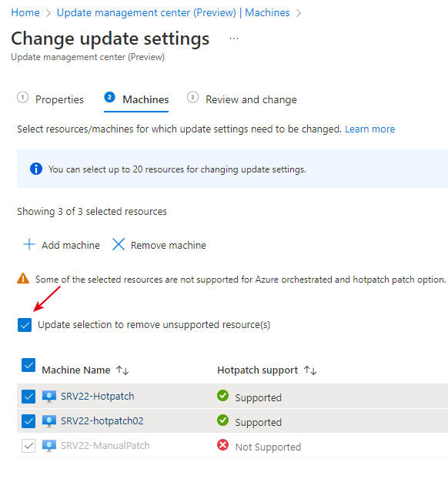Click the VM icon beside SRV22-Hotpatch
448x479 pixels.
(x=48, y=396)
